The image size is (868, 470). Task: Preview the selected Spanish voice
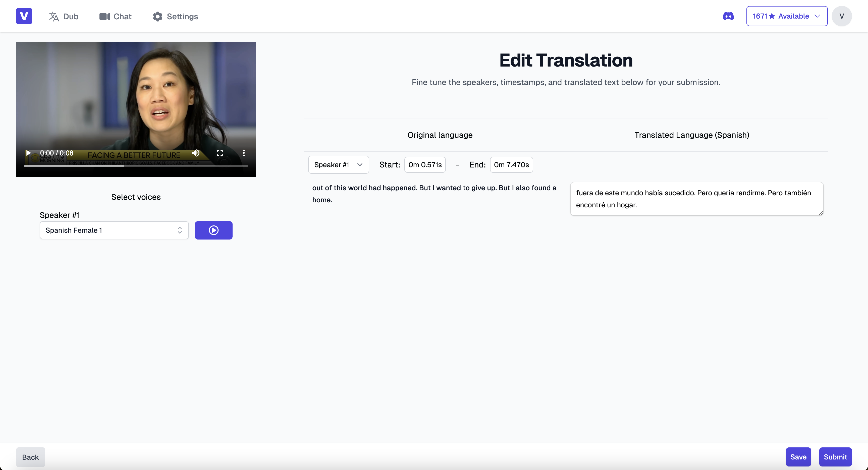[213, 230]
